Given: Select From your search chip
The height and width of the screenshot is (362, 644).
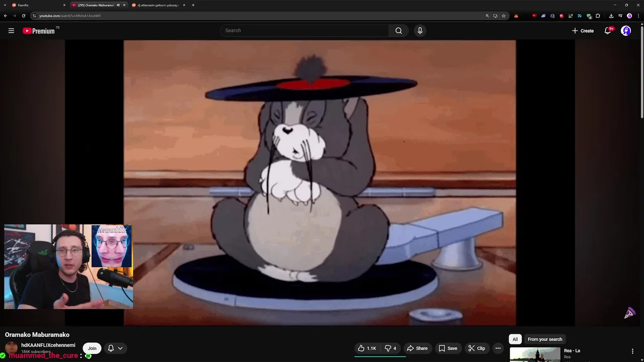Looking at the screenshot, I should click(x=545, y=339).
